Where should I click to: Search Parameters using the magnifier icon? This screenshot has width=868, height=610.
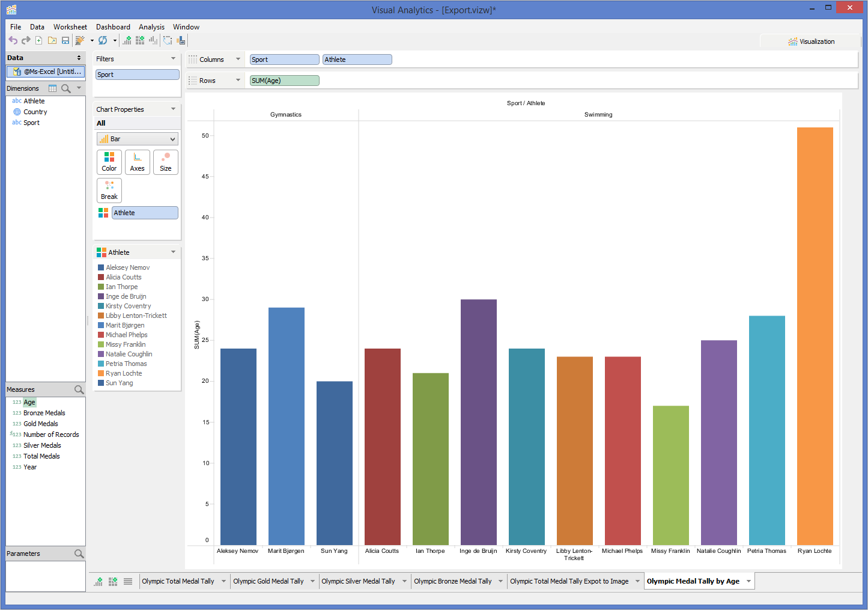(79, 554)
